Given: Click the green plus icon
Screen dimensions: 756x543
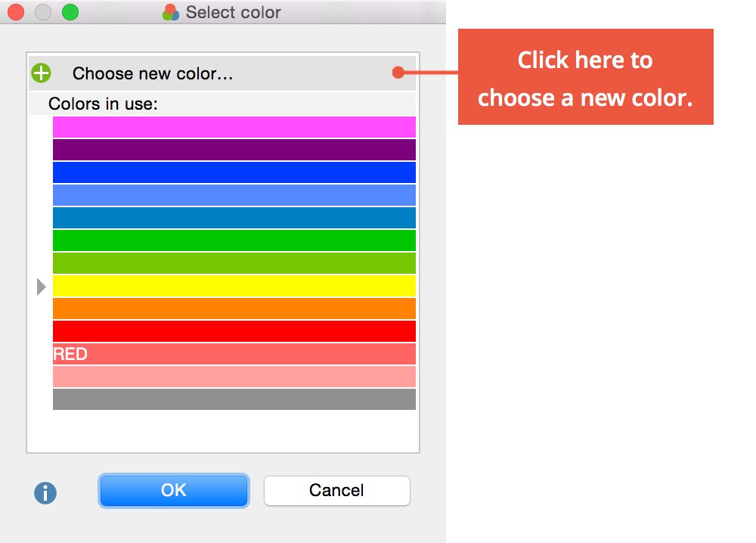Looking at the screenshot, I should 41,73.
